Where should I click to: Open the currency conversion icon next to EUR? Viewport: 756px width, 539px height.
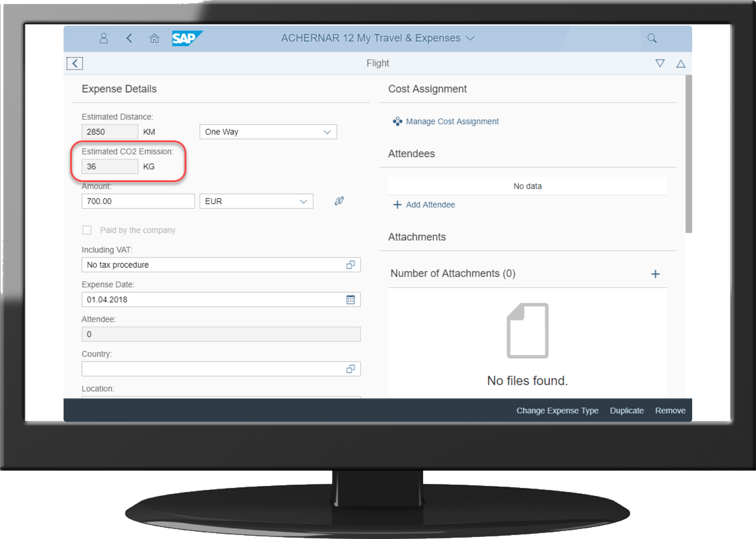point(339,201)
